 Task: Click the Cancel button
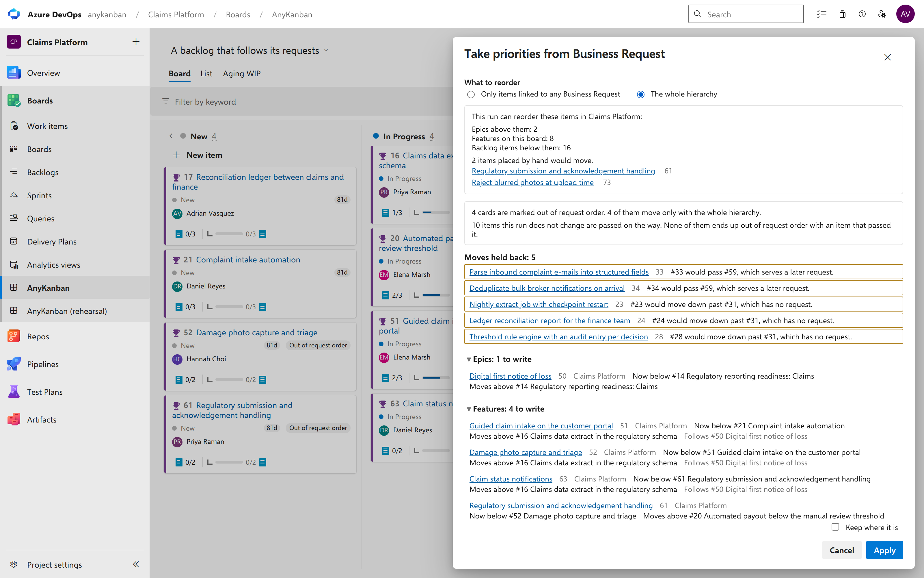pos(841,550)
